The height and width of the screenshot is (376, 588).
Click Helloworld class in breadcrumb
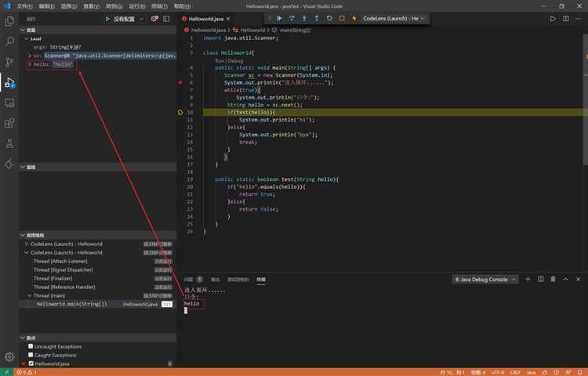coord(252,30)
